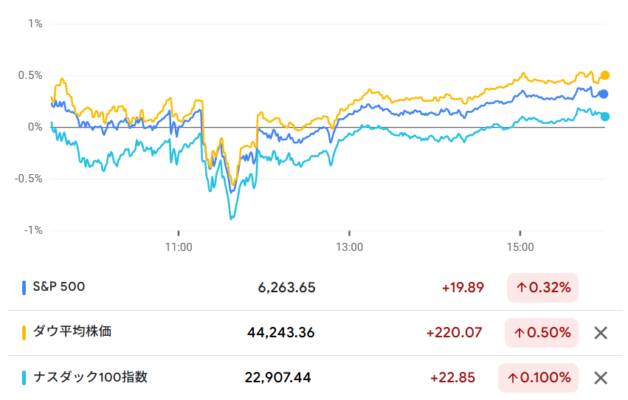Click the 11:00 time axis marker
Image resolution: width=628 pixels, height=400 pixels.
coord(179,247)
